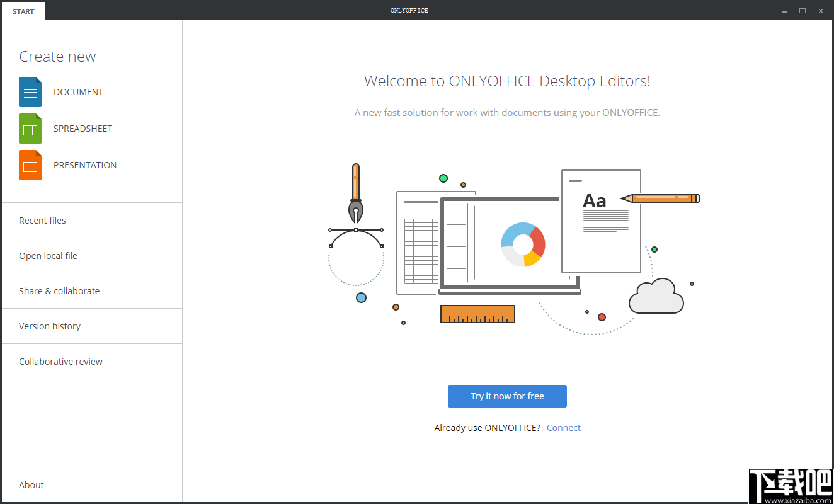Open Collaborative review
Screen dimensions: 834x504
click(60, 361)
